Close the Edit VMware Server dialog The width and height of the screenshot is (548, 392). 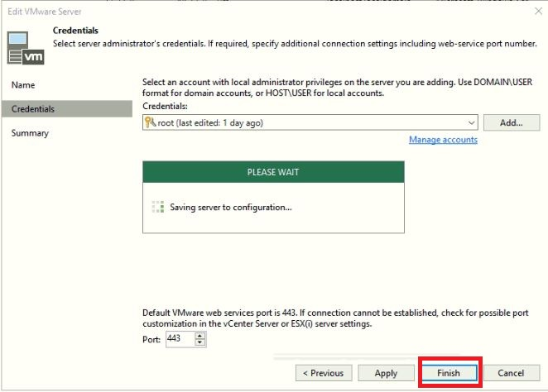tap(538, 12)
